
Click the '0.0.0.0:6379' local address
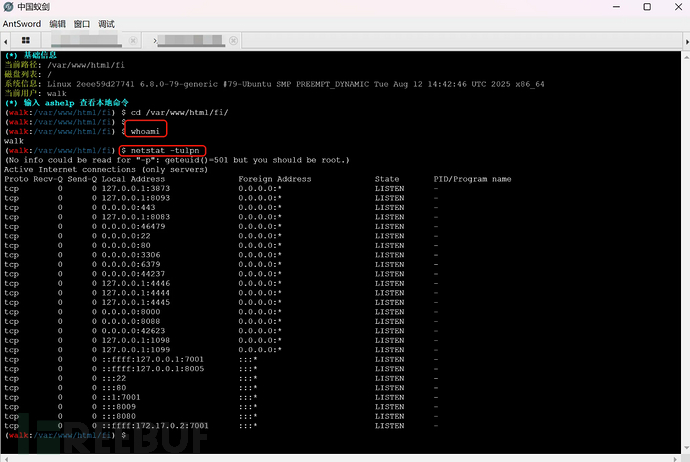pos(131,264)
